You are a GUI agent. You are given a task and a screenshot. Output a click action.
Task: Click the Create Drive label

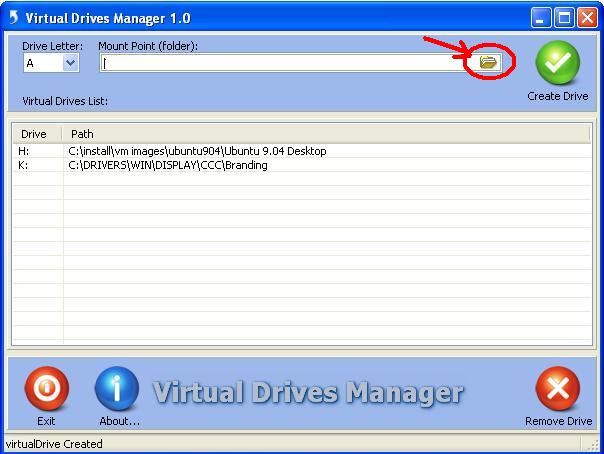(x=557, y=96)
